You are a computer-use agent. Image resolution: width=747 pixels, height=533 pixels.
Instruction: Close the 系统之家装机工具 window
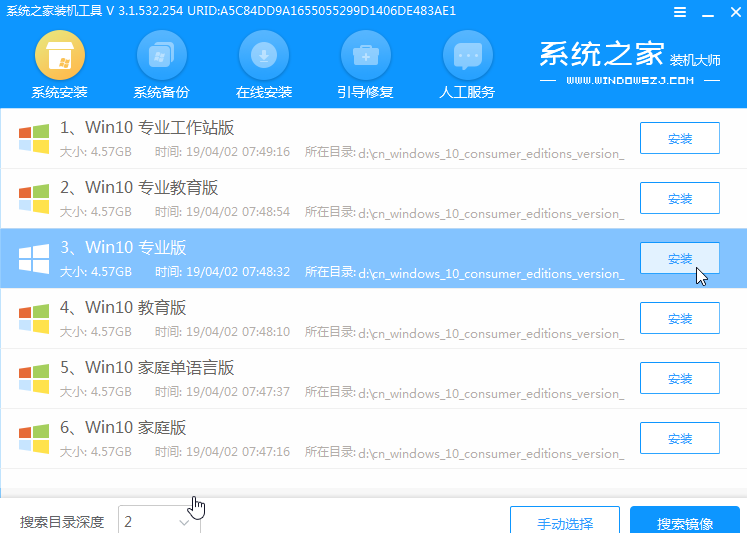(736, 12)
